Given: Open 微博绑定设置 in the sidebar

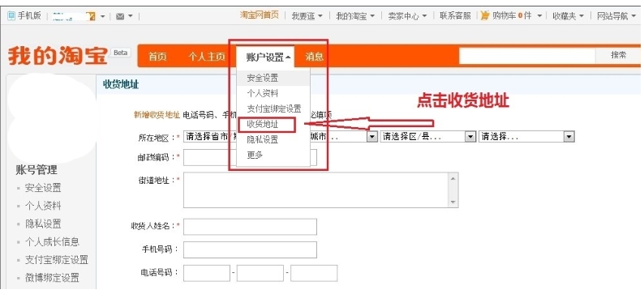Looking at the screenshot, I should click(x=52, y=278).
